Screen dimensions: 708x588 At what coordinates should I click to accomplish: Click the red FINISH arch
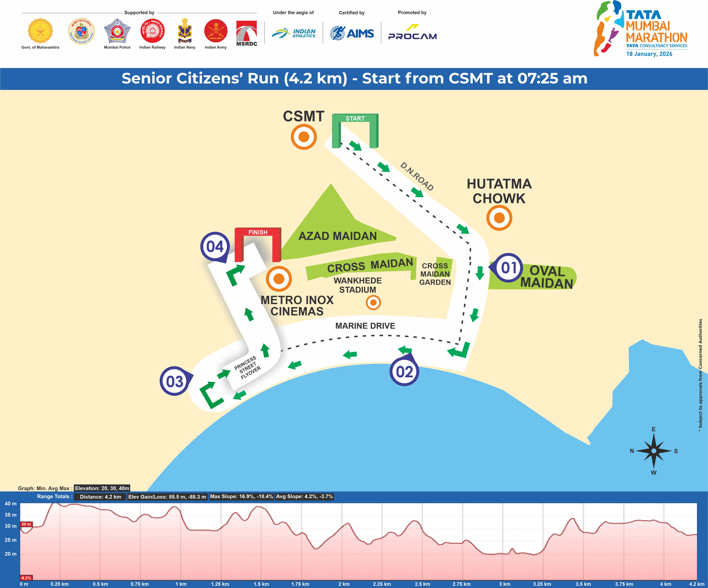point(258,232)
